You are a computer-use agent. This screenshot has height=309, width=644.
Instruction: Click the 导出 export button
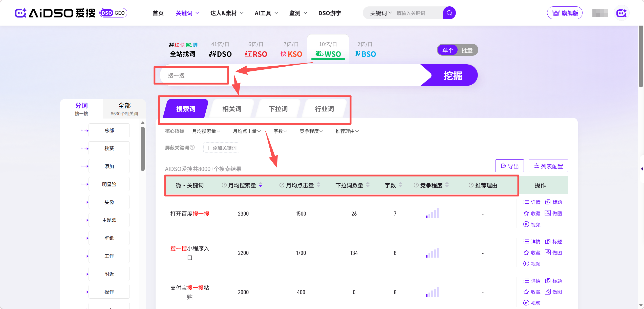509,166
